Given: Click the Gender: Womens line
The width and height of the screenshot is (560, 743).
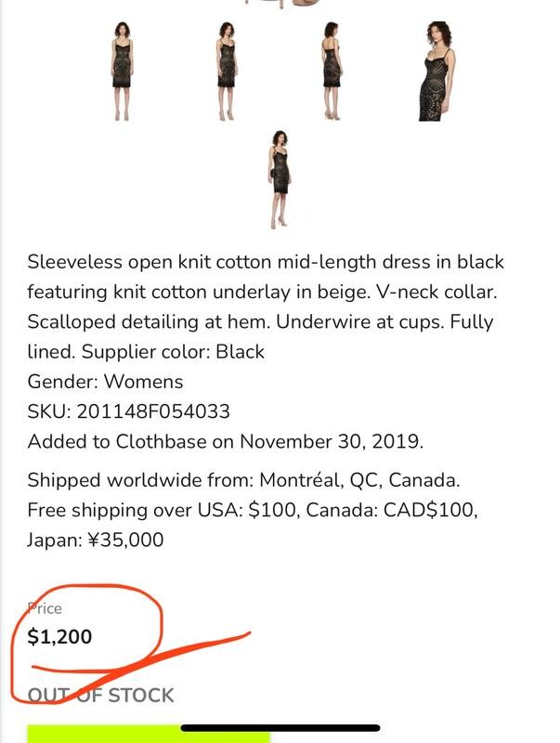Looking at the screenshot, I should (105, 381).
